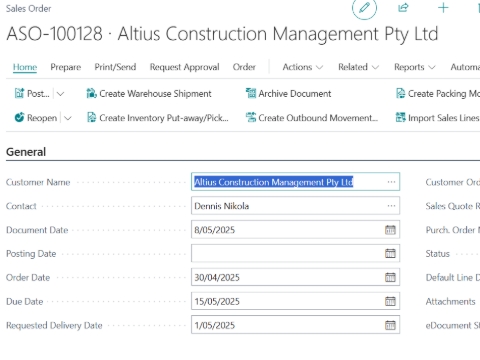The height and width of the screenshot is (360, 480).
Task: Click the Post action icon
Action: click(19, 93)
